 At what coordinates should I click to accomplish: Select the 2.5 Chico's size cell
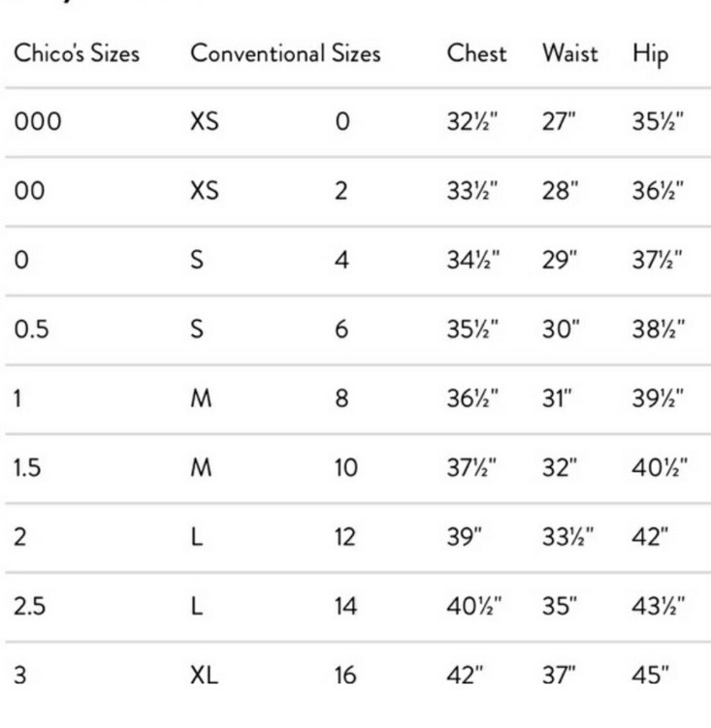coord(30,607)
